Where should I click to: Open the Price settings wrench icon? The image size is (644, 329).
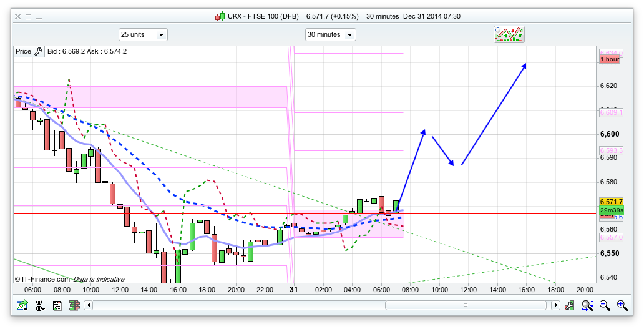pyautogui.click(x=39, y=52)
